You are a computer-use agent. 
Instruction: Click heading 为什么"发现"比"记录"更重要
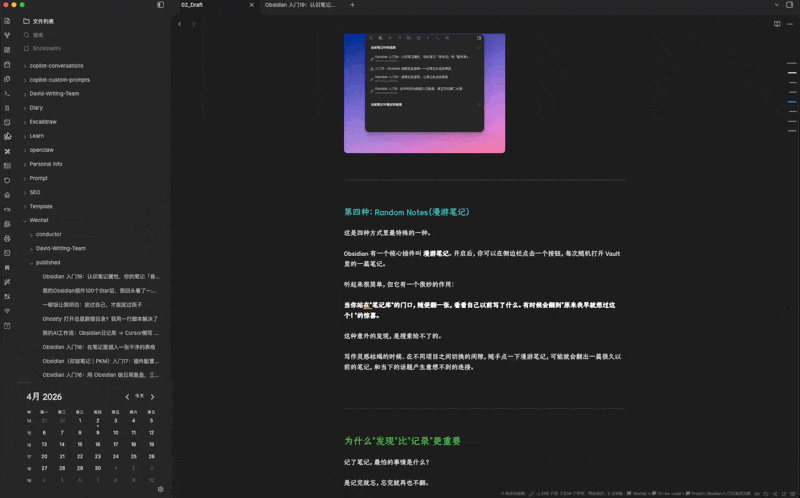403,441
